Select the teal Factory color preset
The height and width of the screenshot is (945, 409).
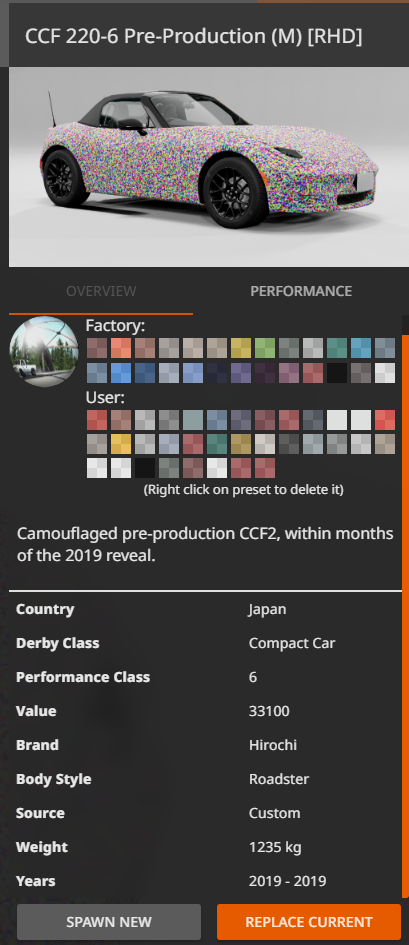[x=337, y=348]
